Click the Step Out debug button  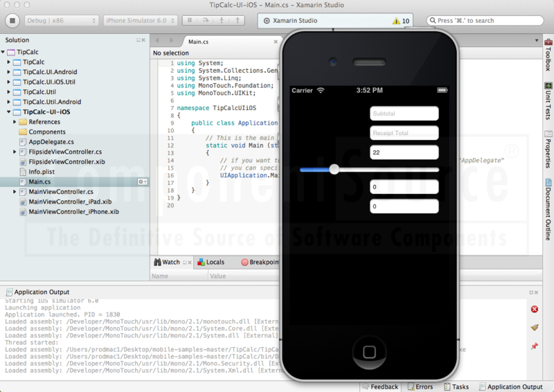[237, 21]
